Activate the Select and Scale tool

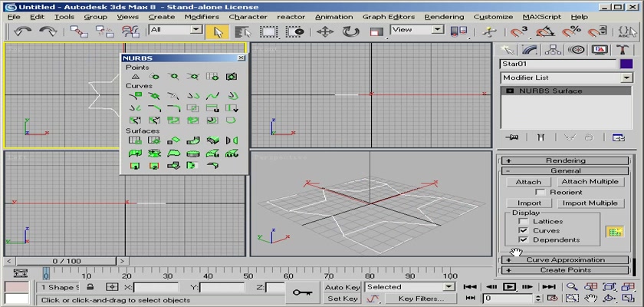tap(376, 31)
